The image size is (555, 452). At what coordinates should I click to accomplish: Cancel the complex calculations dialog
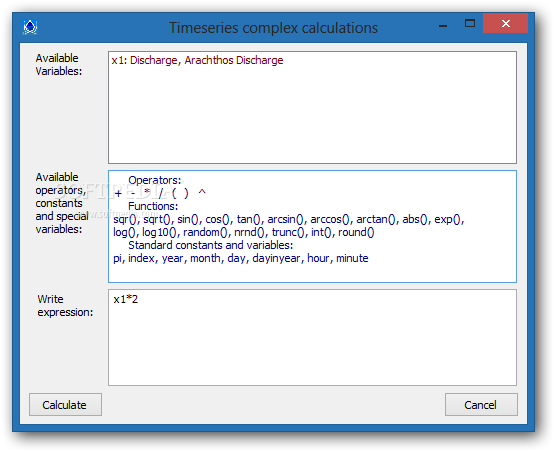481,404
